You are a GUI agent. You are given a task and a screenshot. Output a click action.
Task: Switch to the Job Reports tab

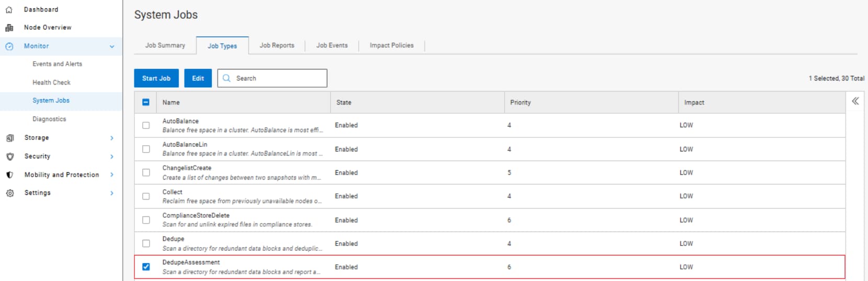click(277, 45)
